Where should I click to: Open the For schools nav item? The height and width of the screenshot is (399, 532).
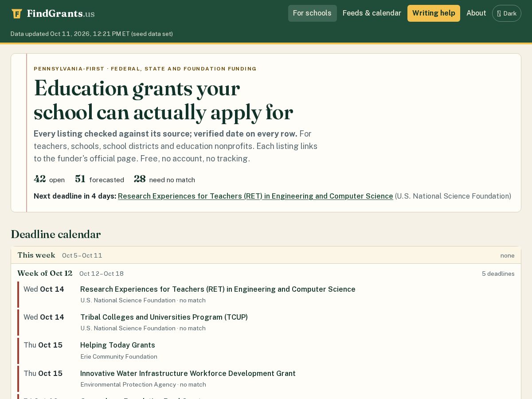312,13
